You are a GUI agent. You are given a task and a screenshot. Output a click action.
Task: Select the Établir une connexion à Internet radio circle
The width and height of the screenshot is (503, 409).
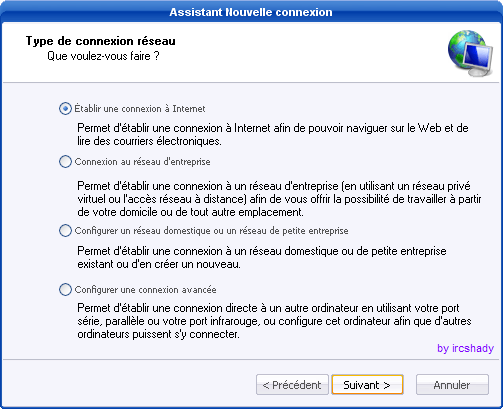coord(65,109)
